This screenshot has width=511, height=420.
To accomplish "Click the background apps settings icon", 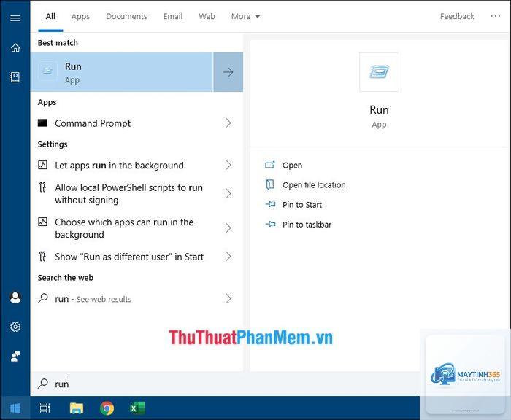I will [42, 165].
